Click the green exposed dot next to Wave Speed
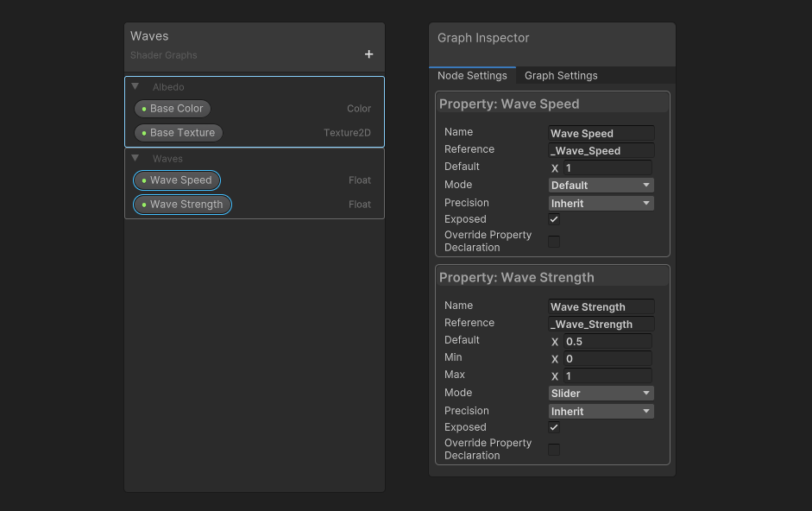The height and width of the screenshot is (511, 812). tap(142, 180)
